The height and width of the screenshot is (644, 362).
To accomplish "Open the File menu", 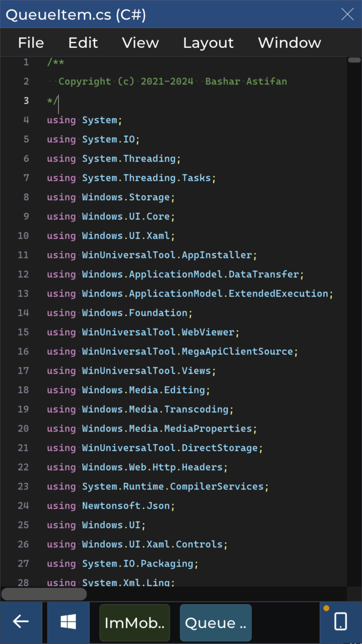I will [31, 43].
